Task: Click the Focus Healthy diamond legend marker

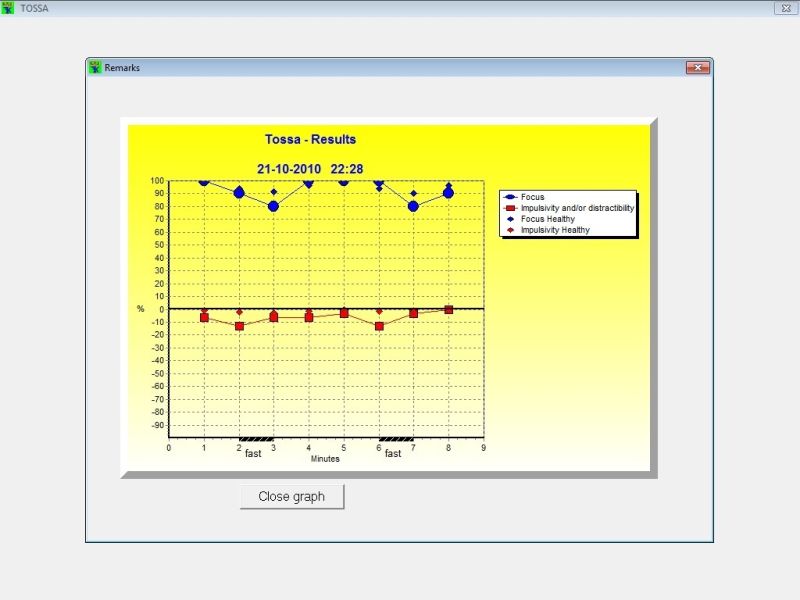Action: coord(512,218)
